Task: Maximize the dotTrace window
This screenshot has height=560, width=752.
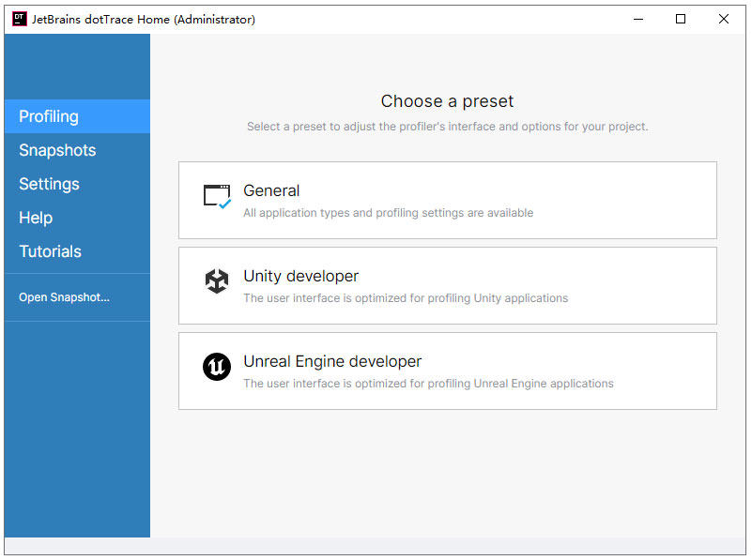Action: pyautogui.click(x=681, y=19)
